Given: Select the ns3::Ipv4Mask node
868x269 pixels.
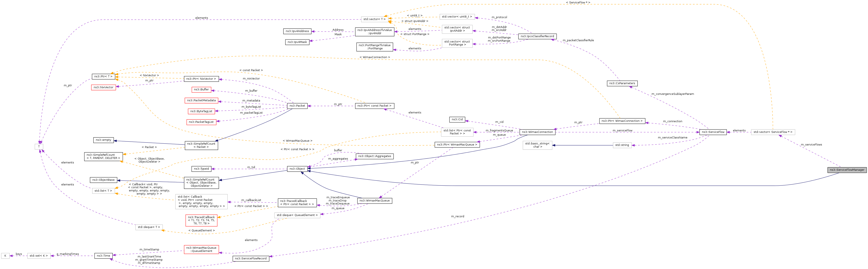Looking at the screenshot, I should pos(297,42).
